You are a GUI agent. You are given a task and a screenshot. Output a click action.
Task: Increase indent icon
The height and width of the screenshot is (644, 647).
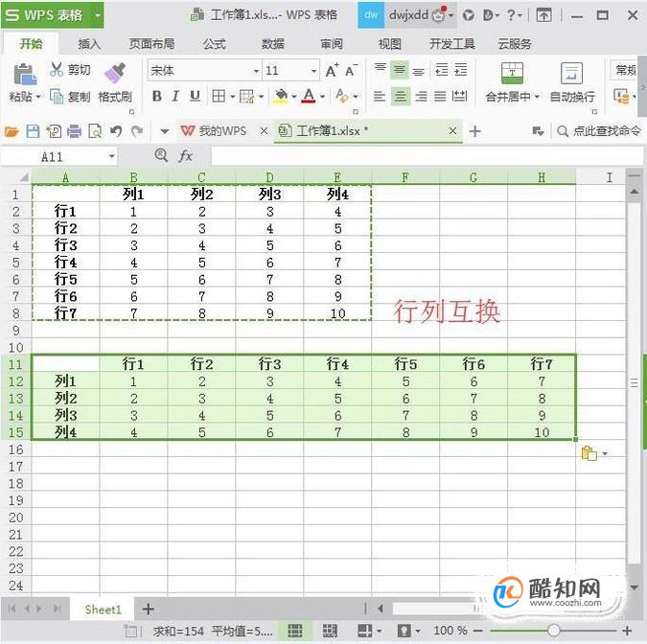pos(460,70)
